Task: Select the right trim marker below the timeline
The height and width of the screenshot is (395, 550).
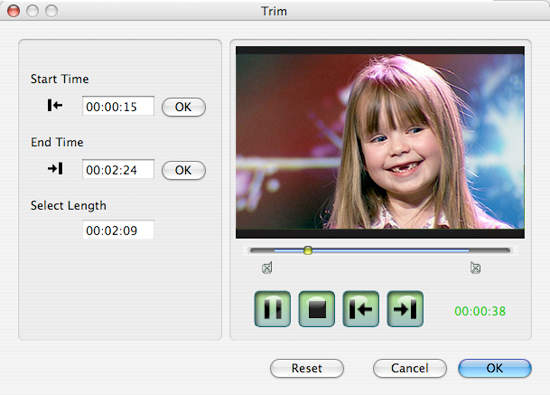Action: [x=475, y=268]
